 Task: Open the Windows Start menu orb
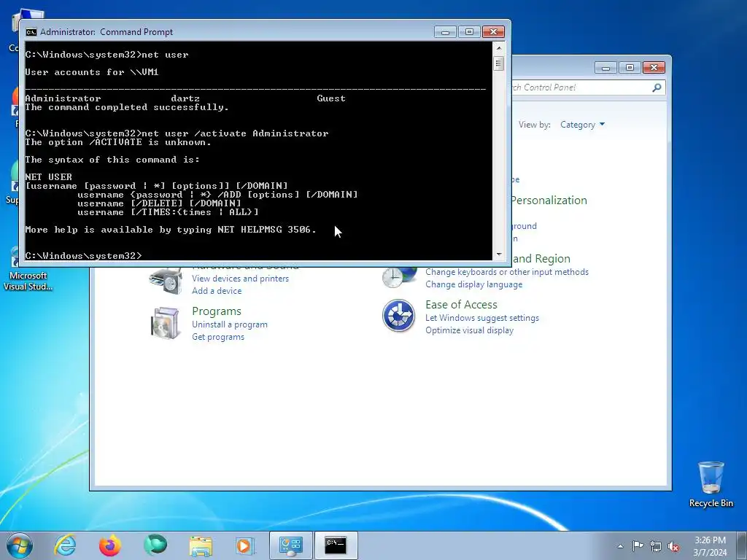coord(20,545)
